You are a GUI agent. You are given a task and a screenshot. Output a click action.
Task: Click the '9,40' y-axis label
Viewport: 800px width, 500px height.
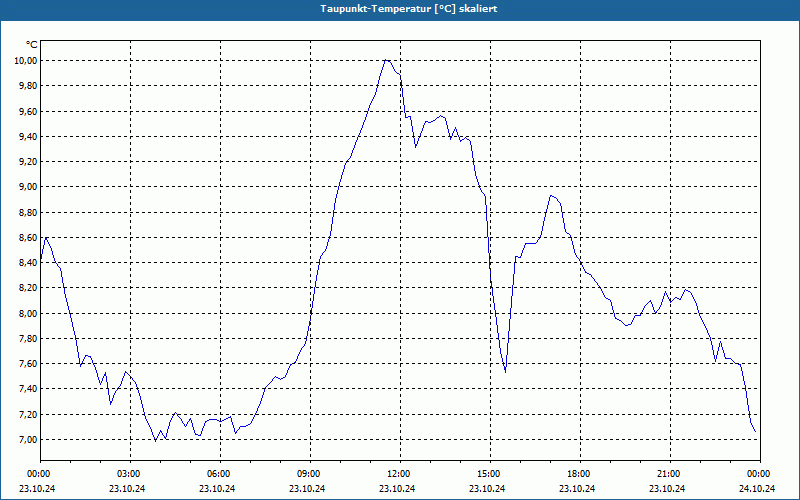pos(29,136)
